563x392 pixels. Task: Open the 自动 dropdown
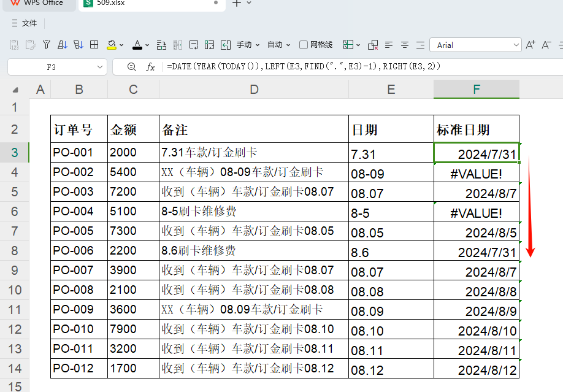pyautogui.click(x=278, y=45)
